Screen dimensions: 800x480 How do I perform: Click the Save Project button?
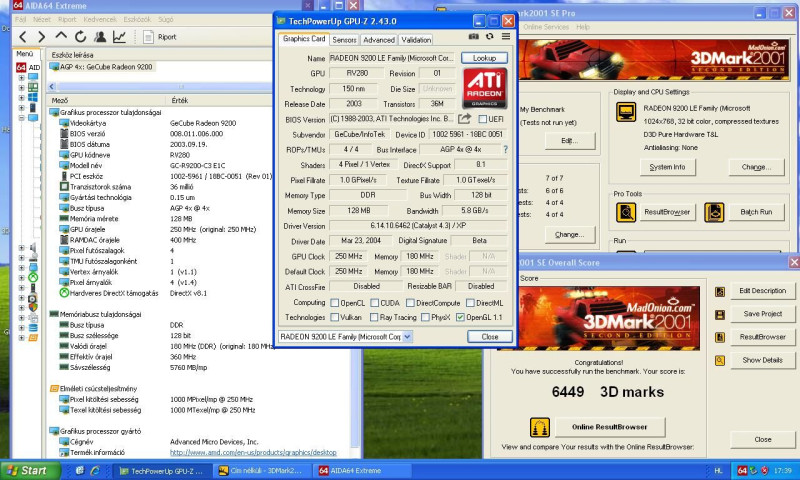pos(763,314)
